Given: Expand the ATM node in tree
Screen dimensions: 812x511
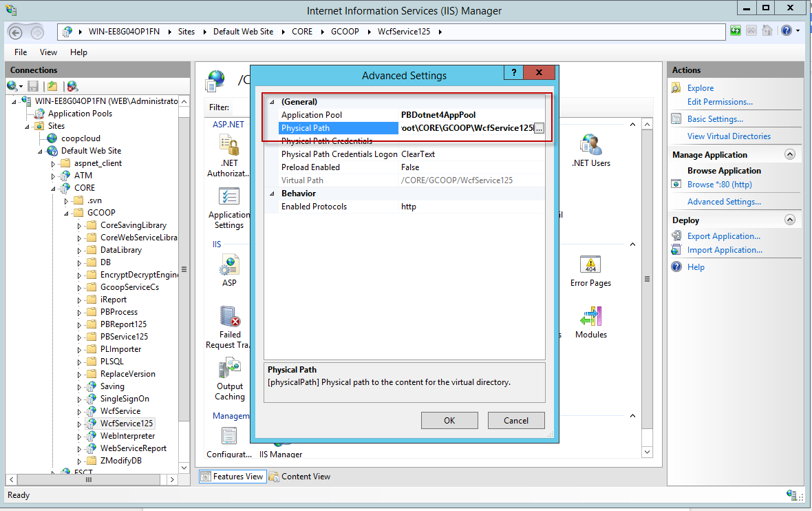Looking at the screenshot, I should coord(54,176).
